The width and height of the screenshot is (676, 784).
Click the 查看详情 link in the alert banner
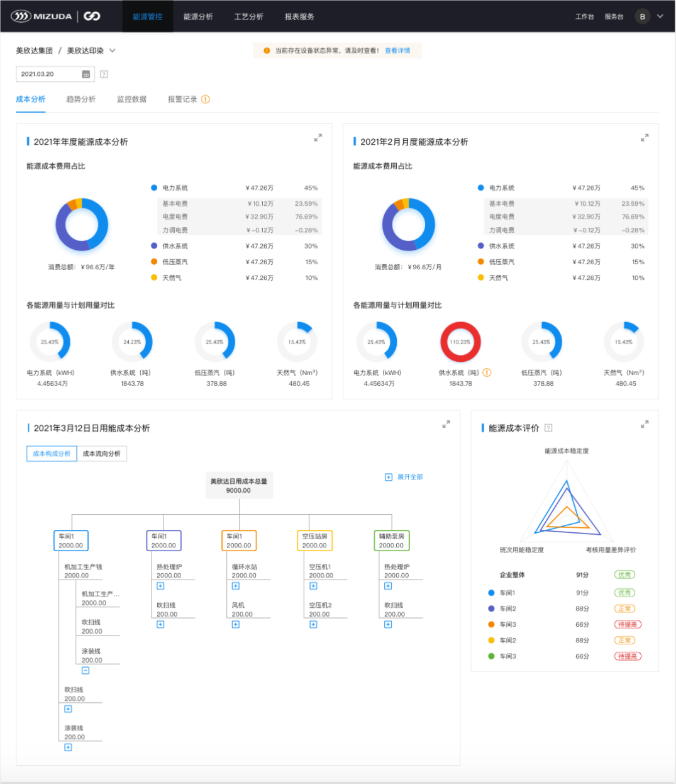click(x=397, y=50)
